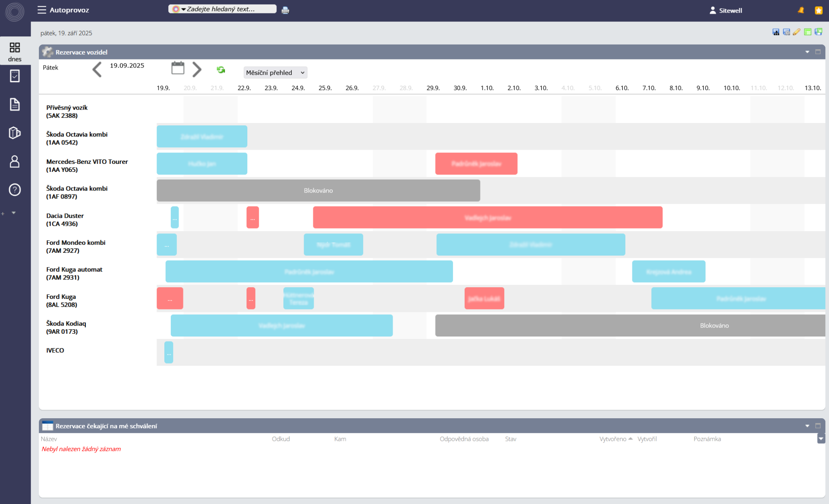Click the save layout with gear icon

786,32
